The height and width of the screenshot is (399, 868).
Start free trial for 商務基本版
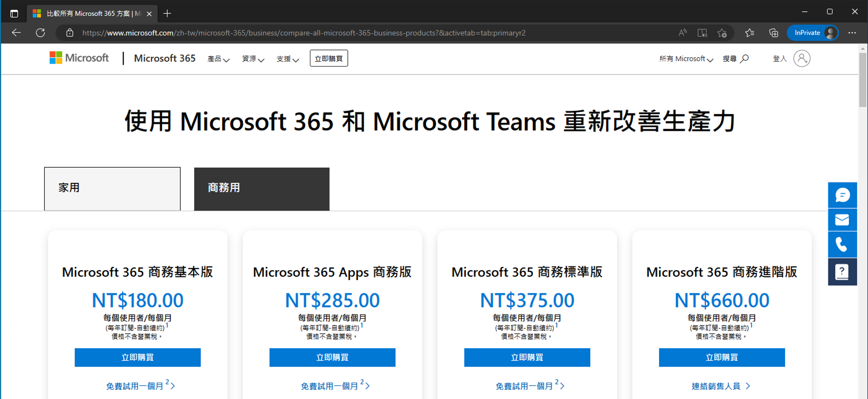140,386
